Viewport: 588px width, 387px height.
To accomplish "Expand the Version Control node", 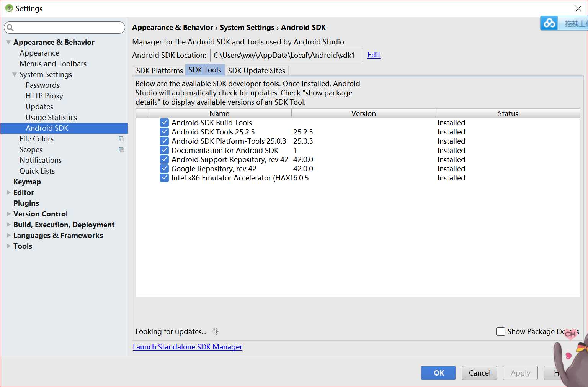I will tap(8, 214).
